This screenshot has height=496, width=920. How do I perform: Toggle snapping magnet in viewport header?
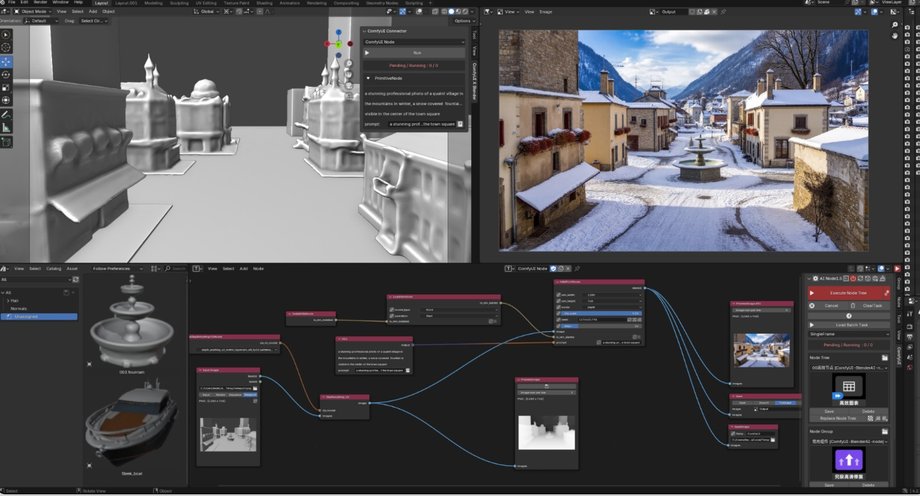(241, 12)
